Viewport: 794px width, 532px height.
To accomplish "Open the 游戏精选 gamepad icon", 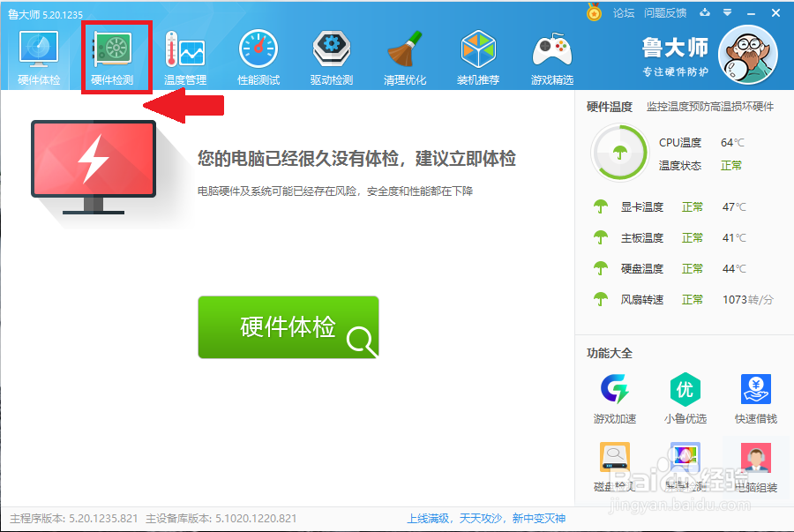I will coord(552,49).
